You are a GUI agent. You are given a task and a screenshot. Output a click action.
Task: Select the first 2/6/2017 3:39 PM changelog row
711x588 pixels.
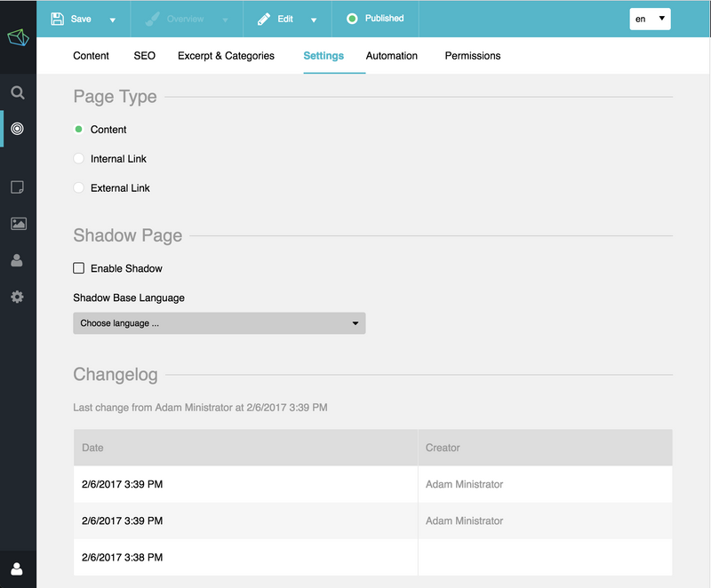372,484
